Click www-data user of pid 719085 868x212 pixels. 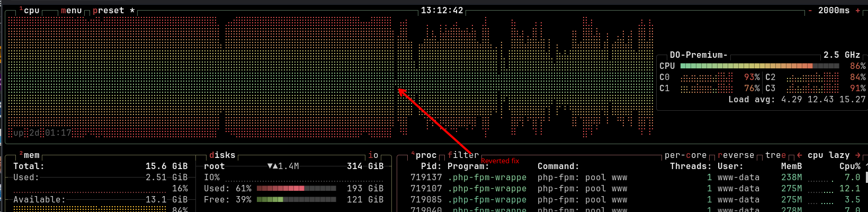739,200
